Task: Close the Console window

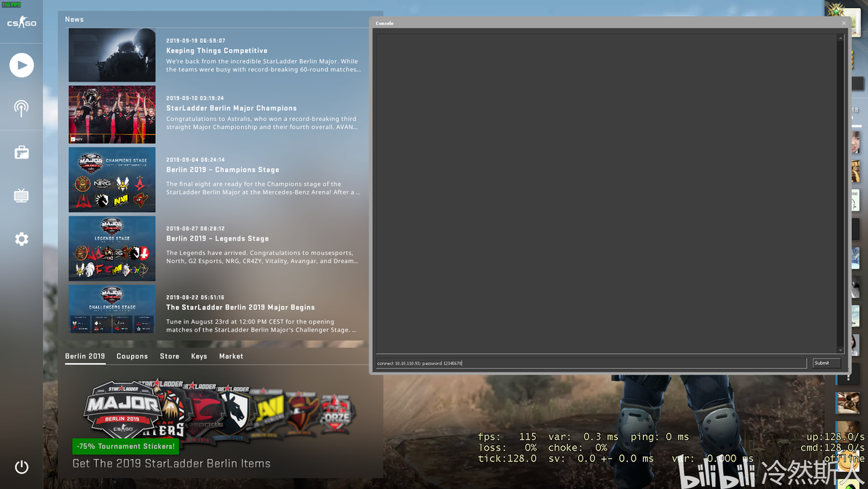Action: coord(844,23)
